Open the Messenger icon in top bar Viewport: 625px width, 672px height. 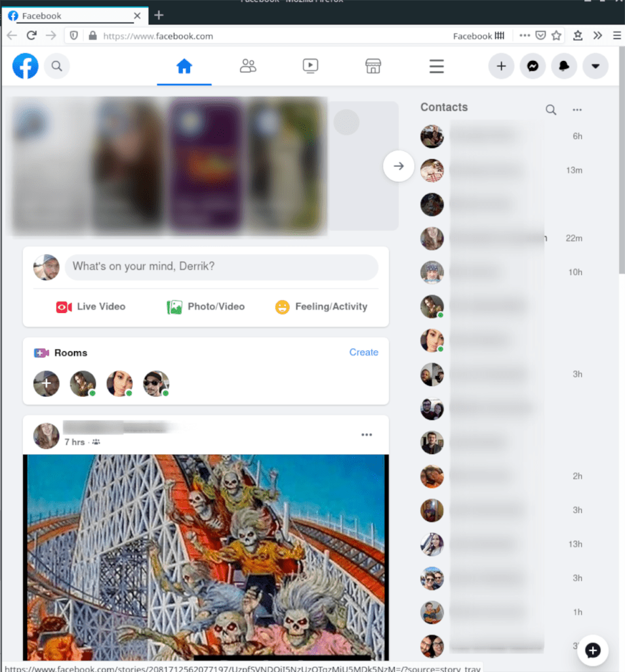pyautogui.click(x=533, y=66)
